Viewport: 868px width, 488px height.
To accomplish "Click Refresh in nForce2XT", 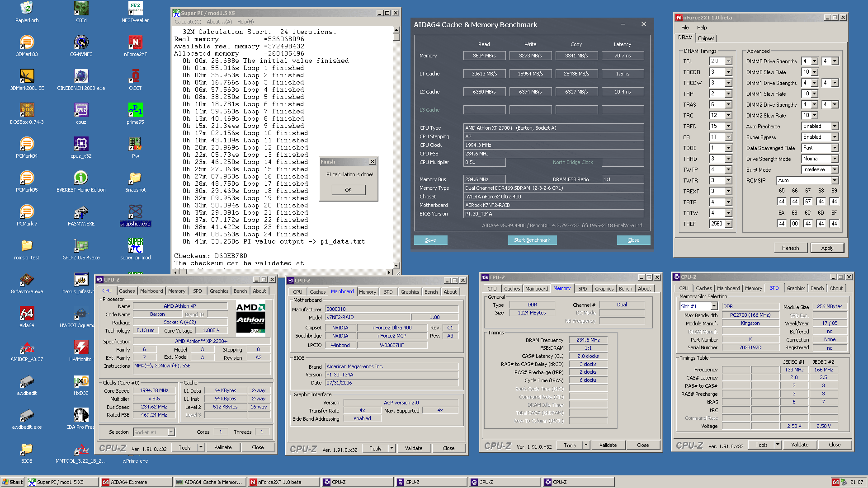I will pos(790,248).
